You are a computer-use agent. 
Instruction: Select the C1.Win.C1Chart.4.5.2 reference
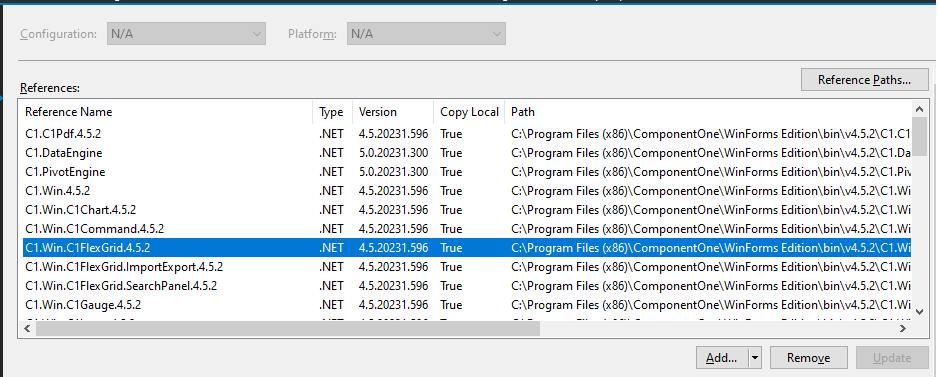click(x=467, y=210)
